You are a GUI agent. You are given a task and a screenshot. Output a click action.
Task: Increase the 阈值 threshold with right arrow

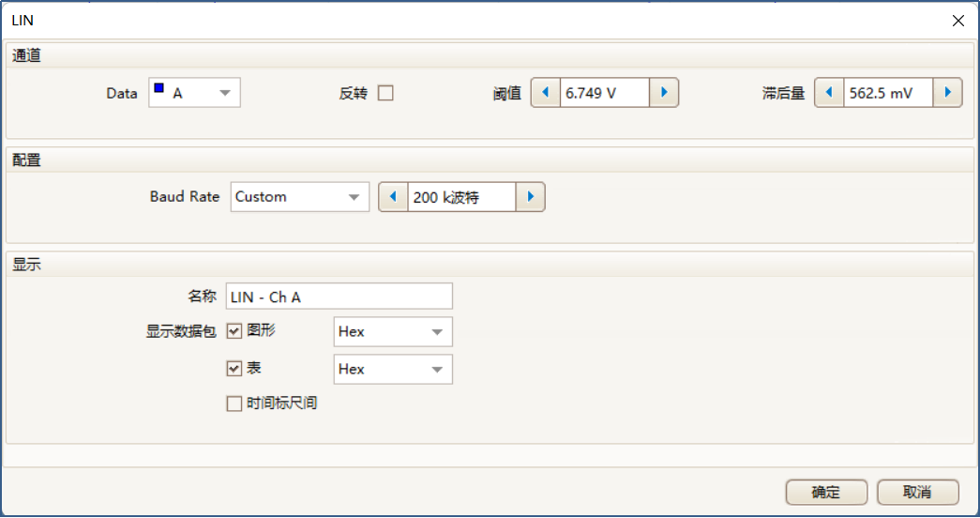click(x=664, y=93)
